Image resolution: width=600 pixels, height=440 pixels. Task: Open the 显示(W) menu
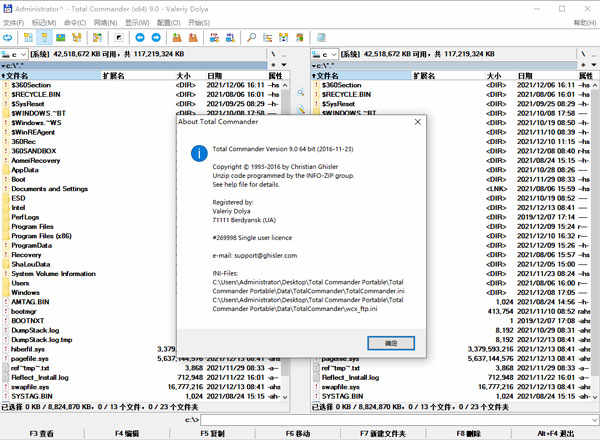[x=137, y=23]
